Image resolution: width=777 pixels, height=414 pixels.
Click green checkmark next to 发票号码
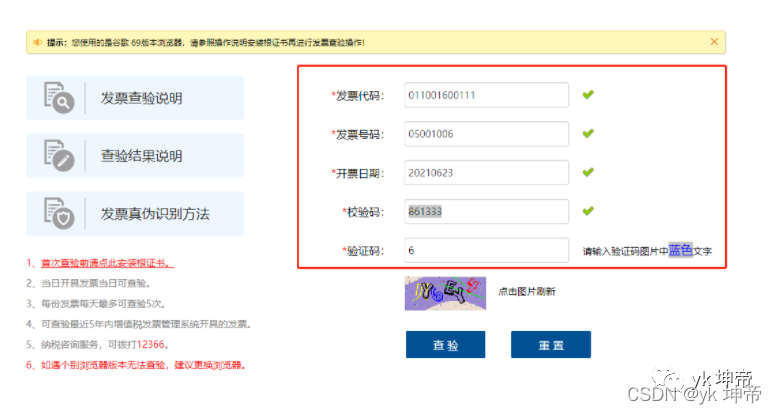[x=588, y=133]
